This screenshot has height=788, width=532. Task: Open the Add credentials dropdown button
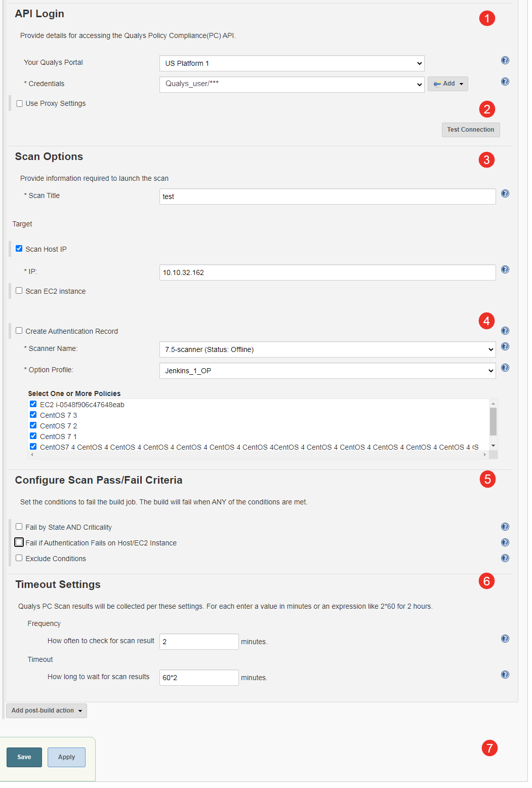click(448, 84)
